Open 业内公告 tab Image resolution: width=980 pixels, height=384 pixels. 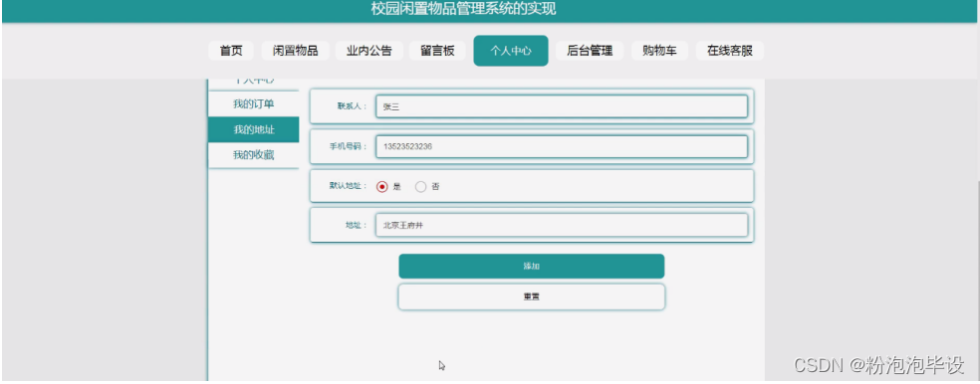[x=368, y=51]
